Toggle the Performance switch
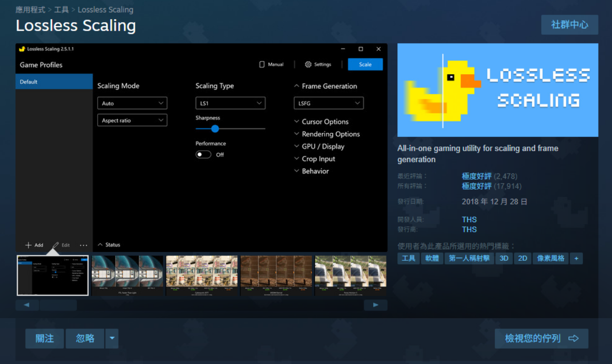 point(204,155)
